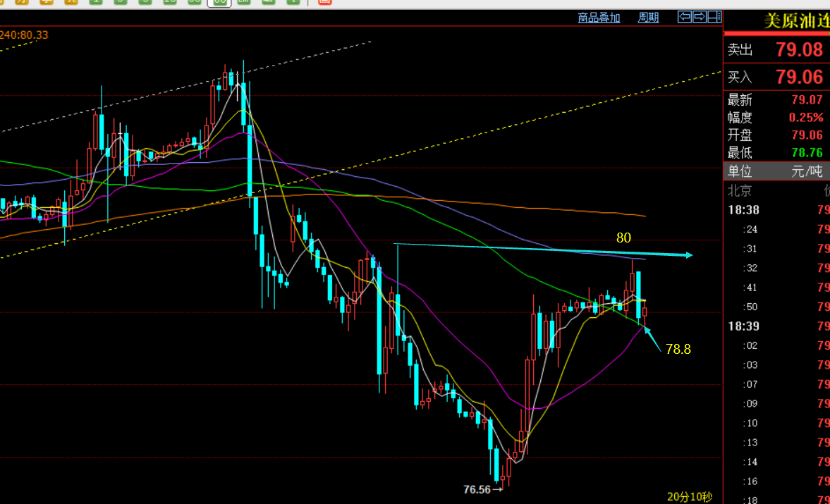Click the left arrow chart navigation icon
The height and width of the screenshot is (504, 830).
(x=685, y=17)
